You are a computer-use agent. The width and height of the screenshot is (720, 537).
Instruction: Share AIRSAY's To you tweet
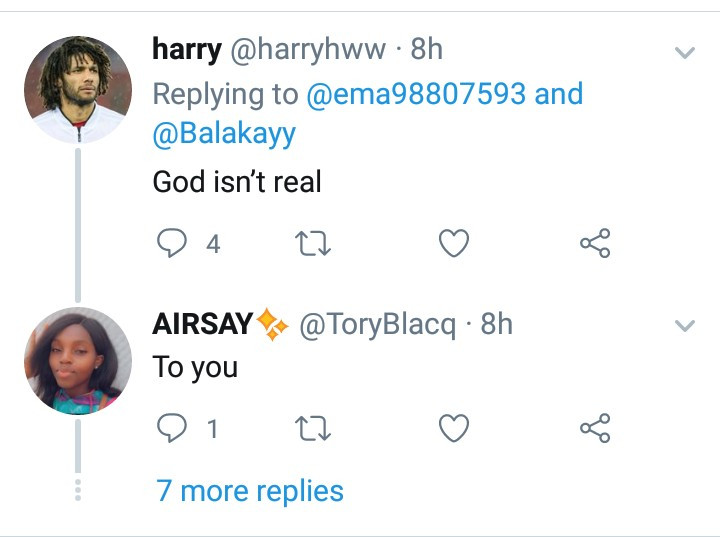tap(595, 428)
